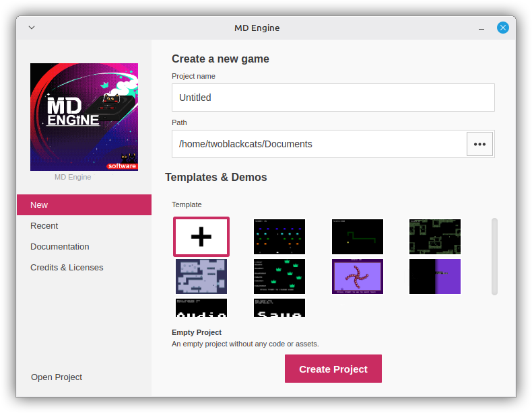Viewport: 532px width, 413px height.
Task: Open the path browse ellipsis button
Action: click(479, 144)
